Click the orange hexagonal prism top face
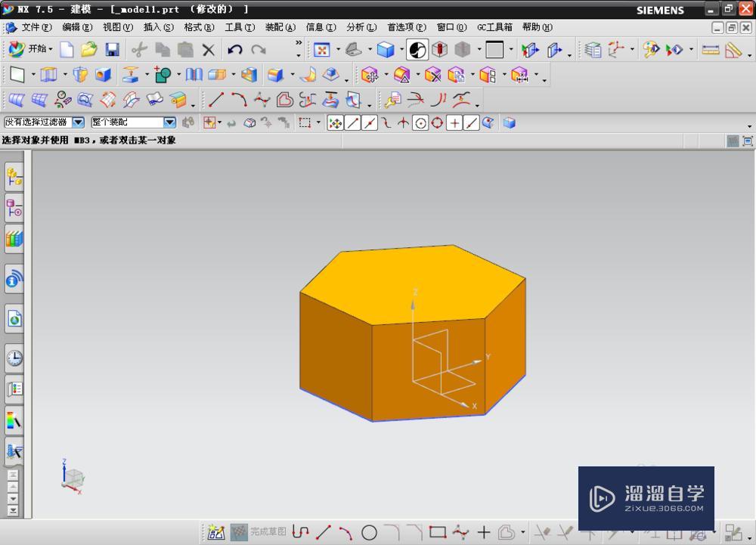 (x=413, y=284)
